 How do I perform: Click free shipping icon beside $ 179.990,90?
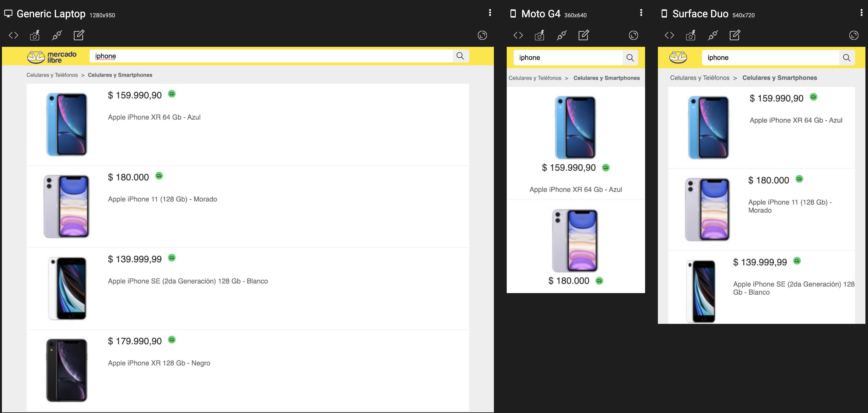pos(172,340)
